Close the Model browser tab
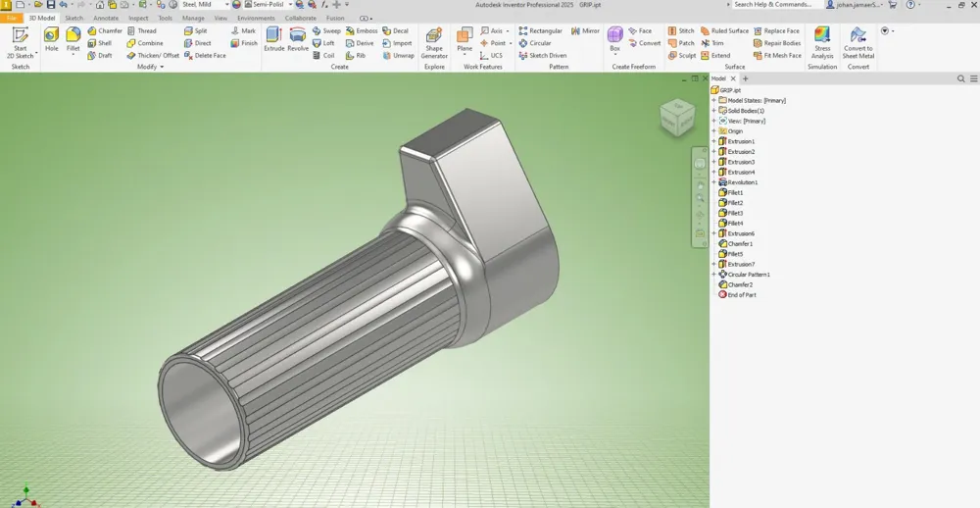 [x=733, y=78]
